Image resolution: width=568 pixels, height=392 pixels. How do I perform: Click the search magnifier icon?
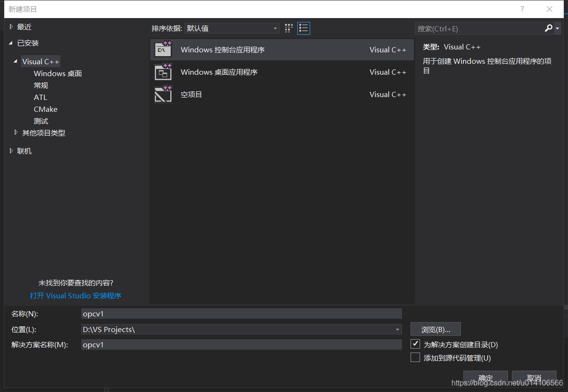(x=548, y=28)
